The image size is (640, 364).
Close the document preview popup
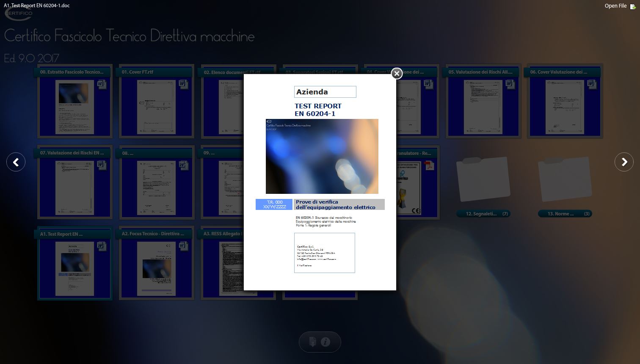(396, 74)
